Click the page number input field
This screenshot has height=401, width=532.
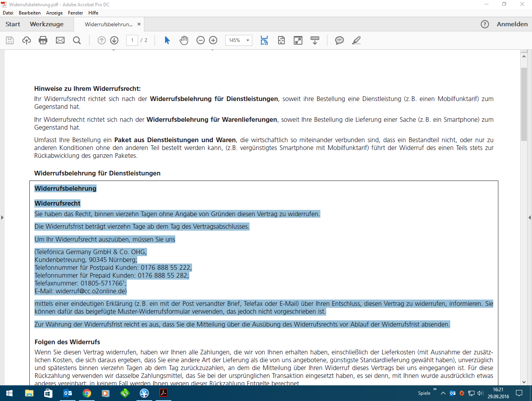132,40
